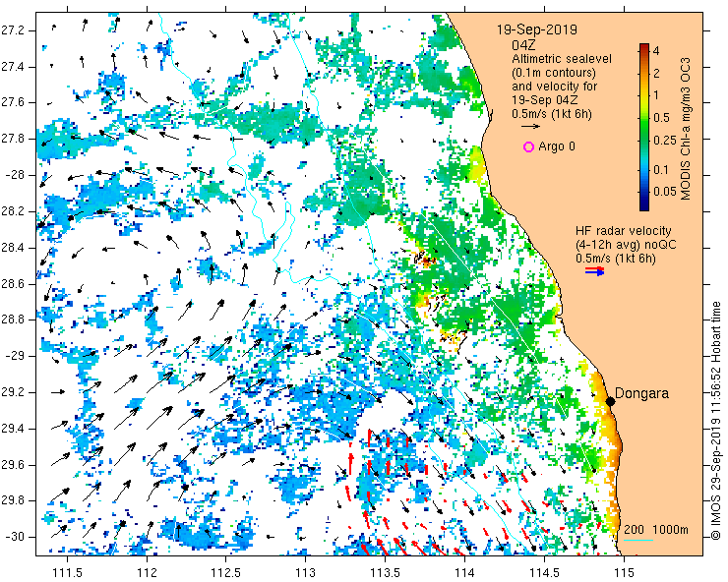Click the '200 1000m' depth label
Screen dimensions: 728x582
(x=656, y=530)
